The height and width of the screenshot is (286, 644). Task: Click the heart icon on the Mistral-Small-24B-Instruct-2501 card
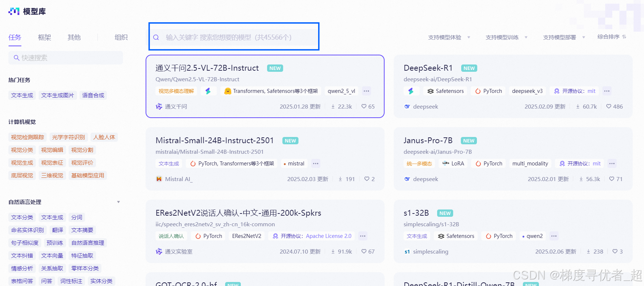367,179
